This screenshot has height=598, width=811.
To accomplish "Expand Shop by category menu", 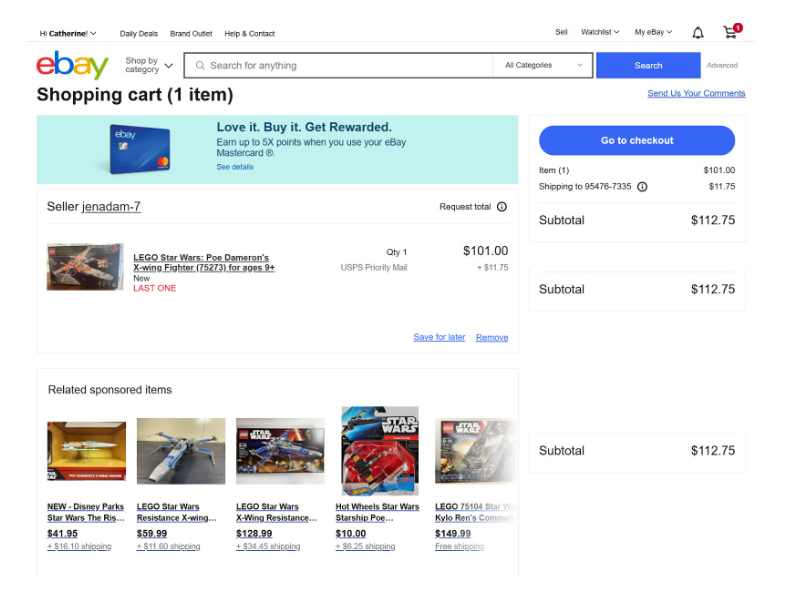I will coord(149,65).
